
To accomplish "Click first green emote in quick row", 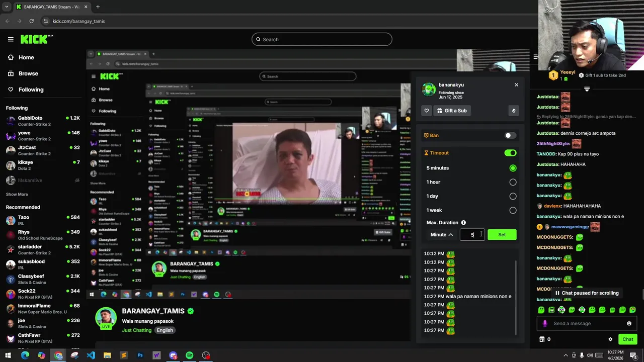I will click(541, 310).
